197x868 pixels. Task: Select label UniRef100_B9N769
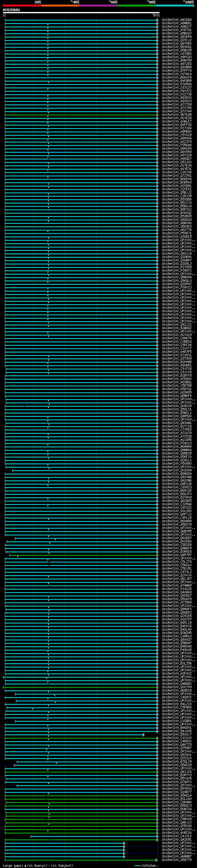[177, 61]
